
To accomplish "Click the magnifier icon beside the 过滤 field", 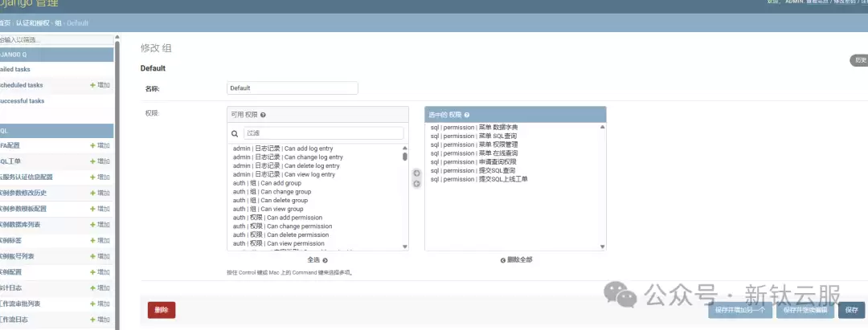I will coord(235,133).
